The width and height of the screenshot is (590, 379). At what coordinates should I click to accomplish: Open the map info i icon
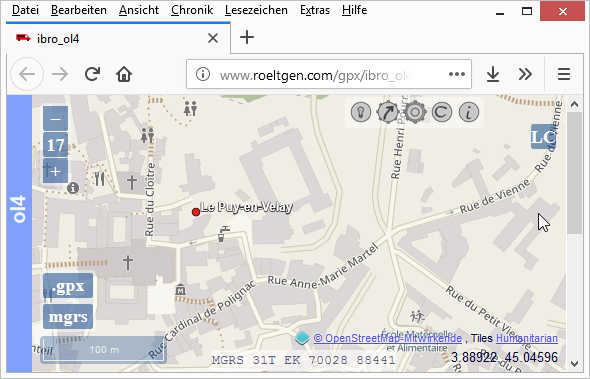coord(469,112)
